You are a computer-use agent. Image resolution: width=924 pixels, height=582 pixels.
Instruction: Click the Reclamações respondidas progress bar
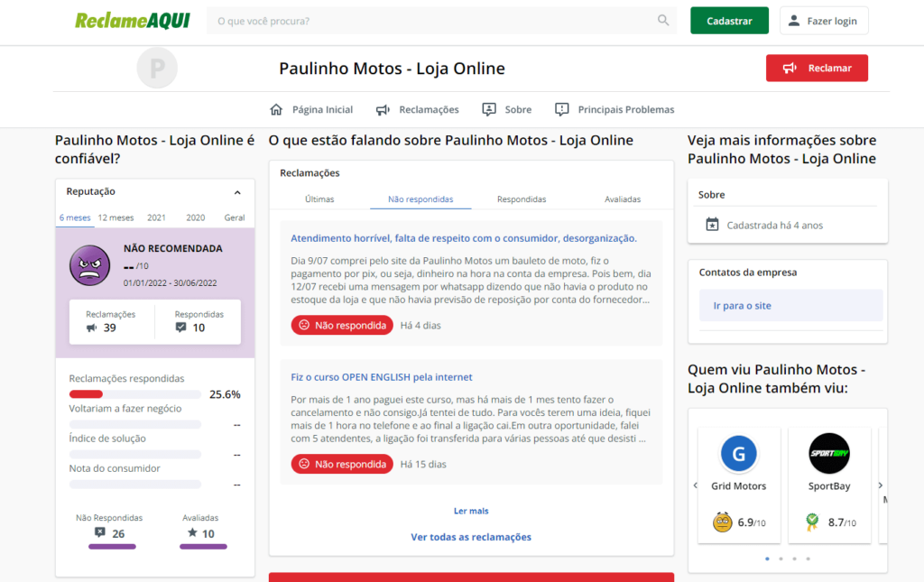click(x=134, y=394)
